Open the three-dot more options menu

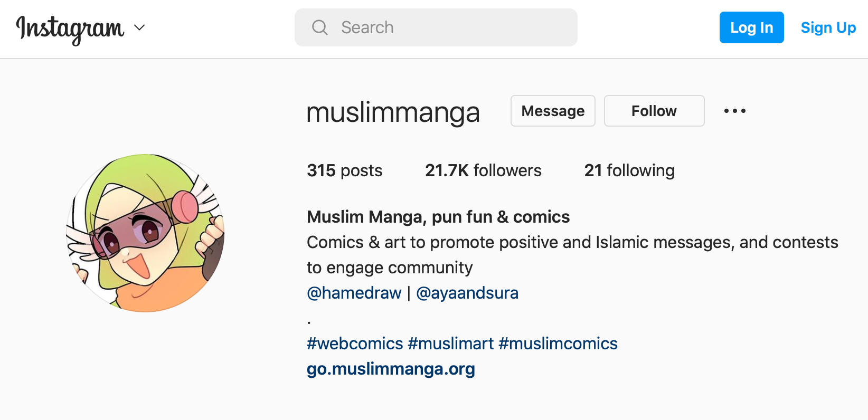pos(735,111)
